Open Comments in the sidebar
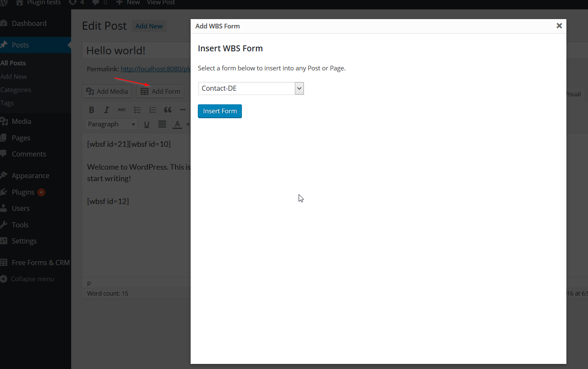 29,154
